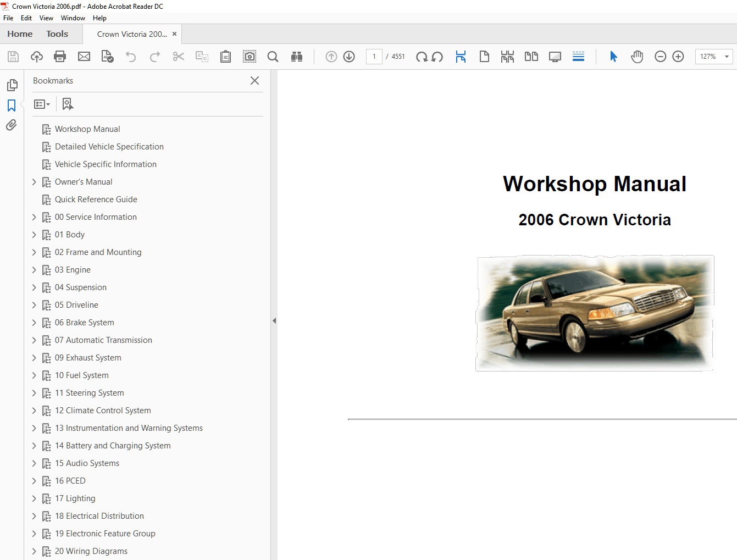Go to next page arrow

click(x=349, y=57)
